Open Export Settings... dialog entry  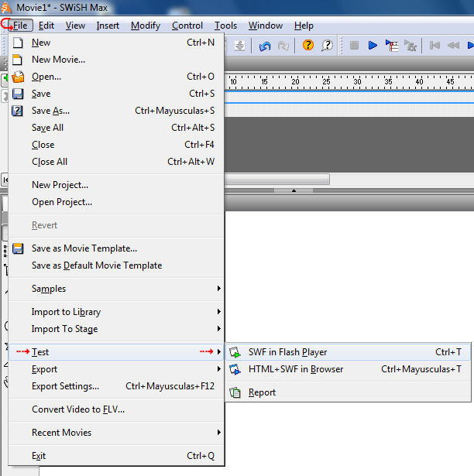click(116, 386)
